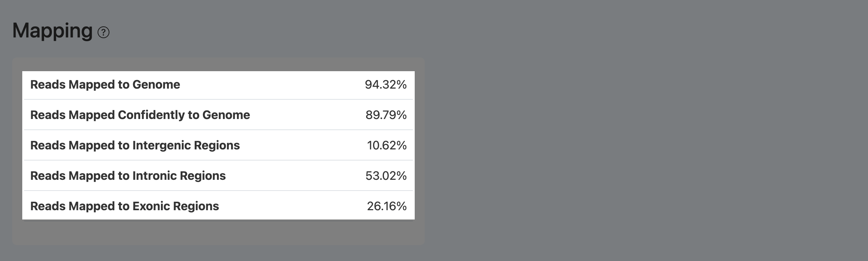This screenshot has height=261, width=868.
Task: Click the Mapping section heading
Action: click(52, 30)
